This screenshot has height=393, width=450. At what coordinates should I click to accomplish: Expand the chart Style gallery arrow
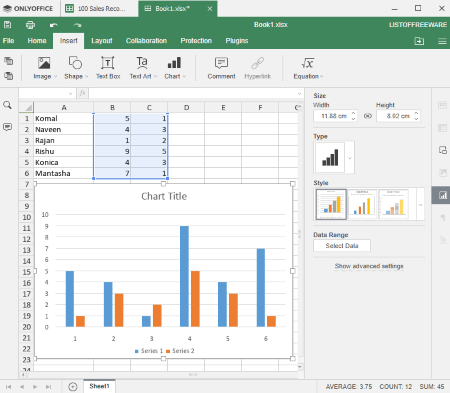[420, 205]
